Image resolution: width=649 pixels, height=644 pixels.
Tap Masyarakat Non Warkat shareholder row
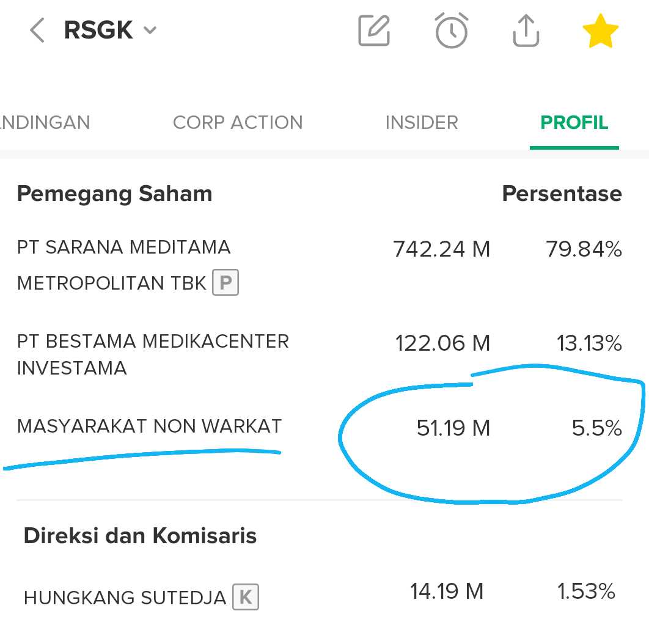click(x=149, y=426)
